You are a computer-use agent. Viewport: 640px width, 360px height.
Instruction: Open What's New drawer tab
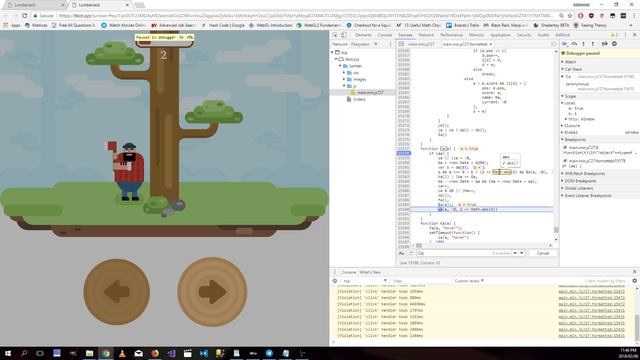coord(370,272)
